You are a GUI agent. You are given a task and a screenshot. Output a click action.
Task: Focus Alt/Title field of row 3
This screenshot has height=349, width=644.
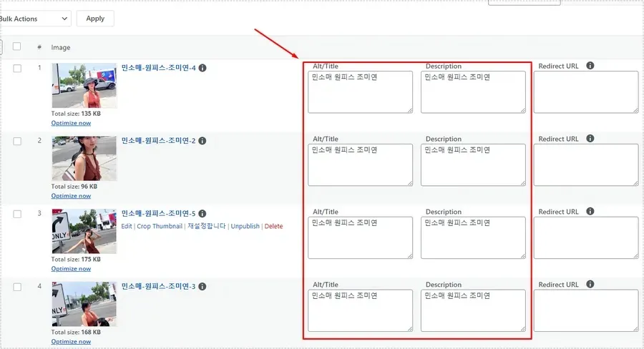(x=360, y=237)
